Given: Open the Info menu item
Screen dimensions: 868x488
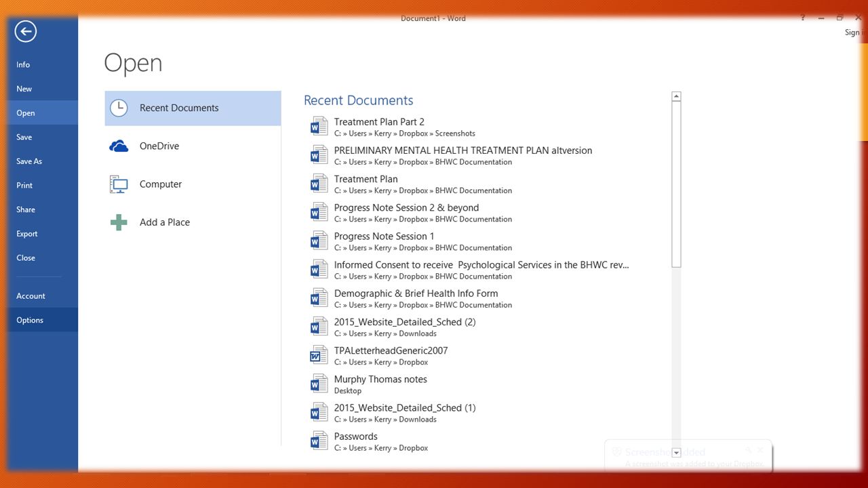Looking at the screenshot, I should click(x=43, y=64).
